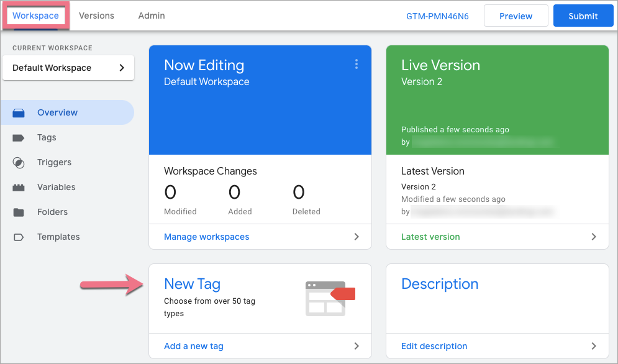Click the green Live Version card
Viewport: 618px width, 364px height.
pos(497,99)
